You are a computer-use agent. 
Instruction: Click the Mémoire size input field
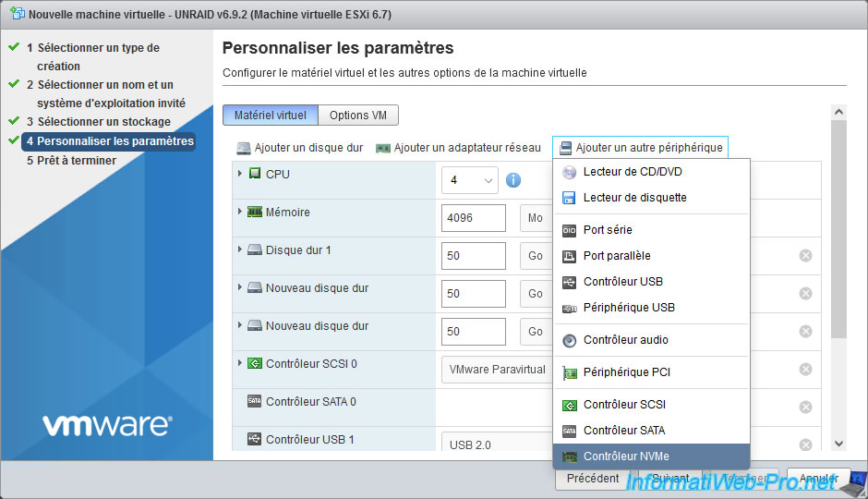click(474, 218)
